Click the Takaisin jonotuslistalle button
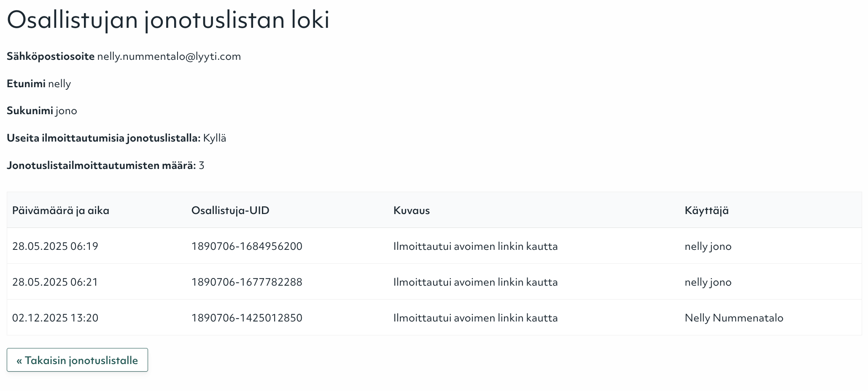Viewport: 868px width, 391px height. point(77,360)
